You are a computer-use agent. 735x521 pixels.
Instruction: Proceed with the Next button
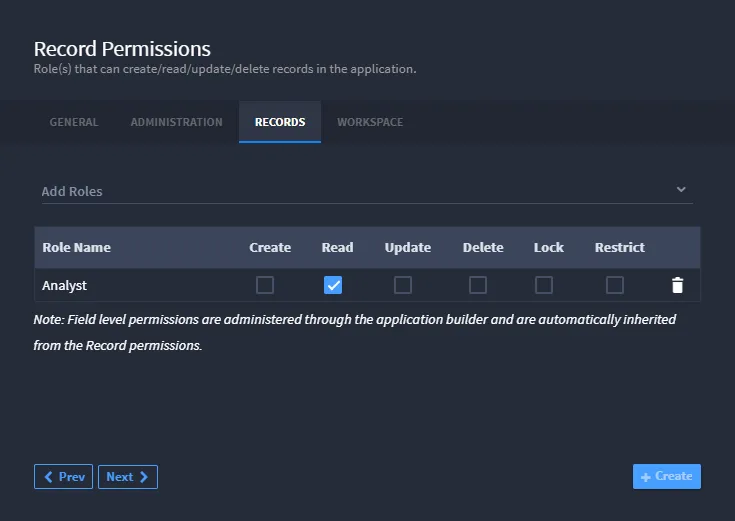[x=128, y=477]
